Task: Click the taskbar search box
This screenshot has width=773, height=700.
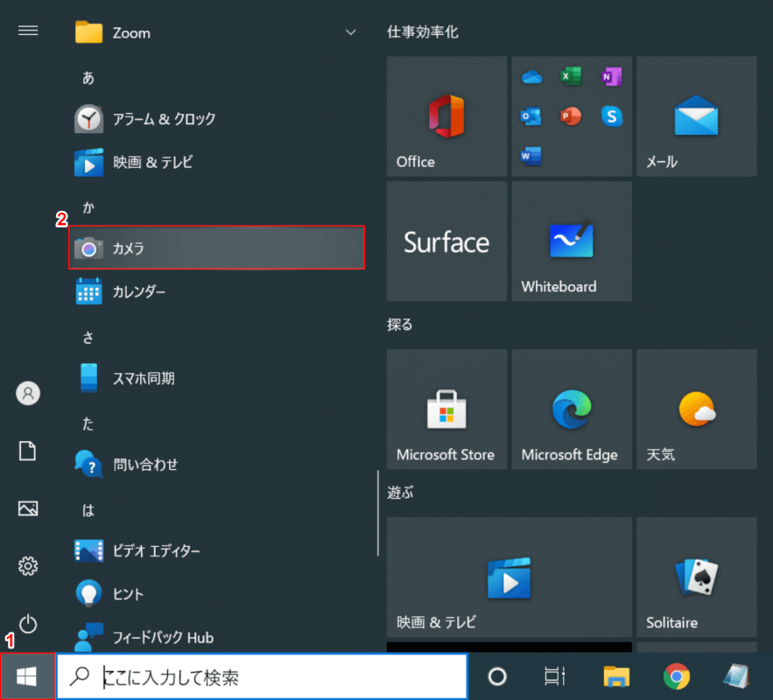Action: pyautogui.click(x=263, y=676)
